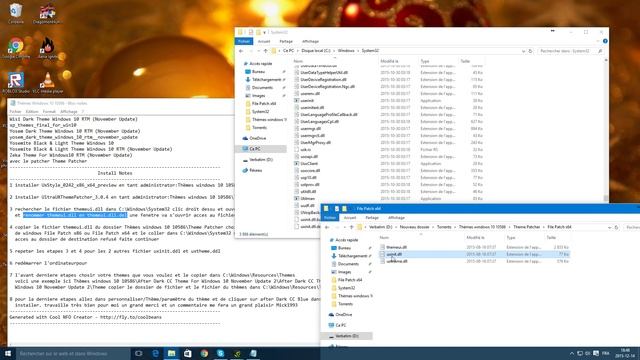Select Theme Patcher in File Patch breadcrumb
This screenshot has height=360, width=640.
click(x=527, y=227)
